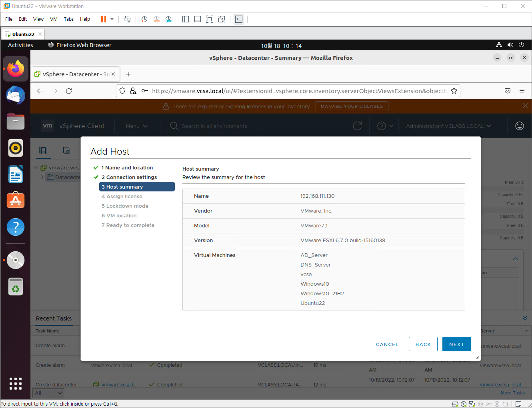
Task: Open the mounted disc icon in dock
Action: 16,260
